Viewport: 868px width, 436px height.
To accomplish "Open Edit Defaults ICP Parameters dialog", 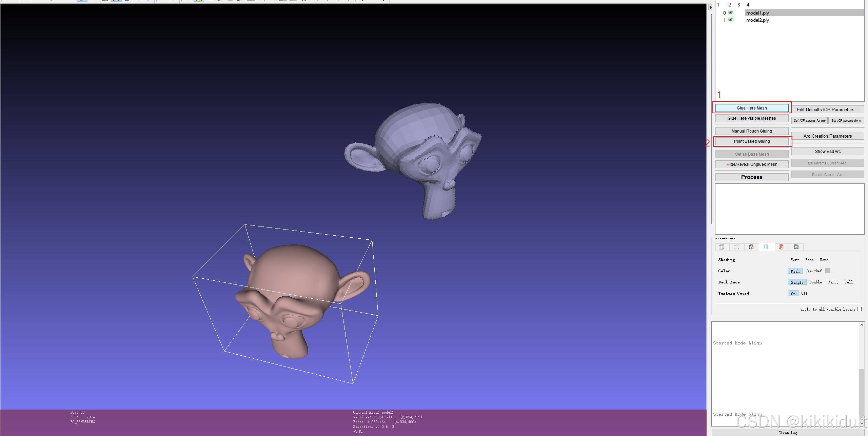I will tap(827, 110).
